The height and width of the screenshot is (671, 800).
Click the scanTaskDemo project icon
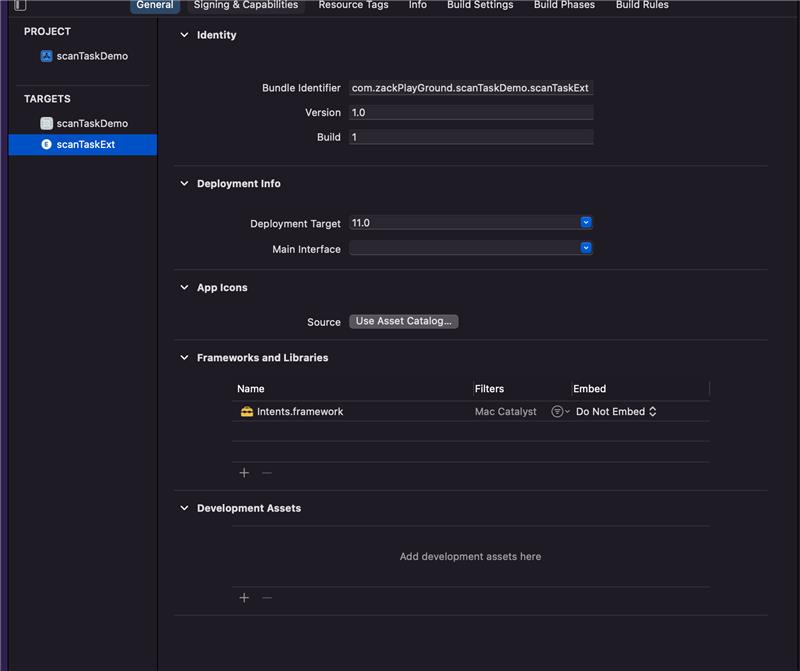46,56
